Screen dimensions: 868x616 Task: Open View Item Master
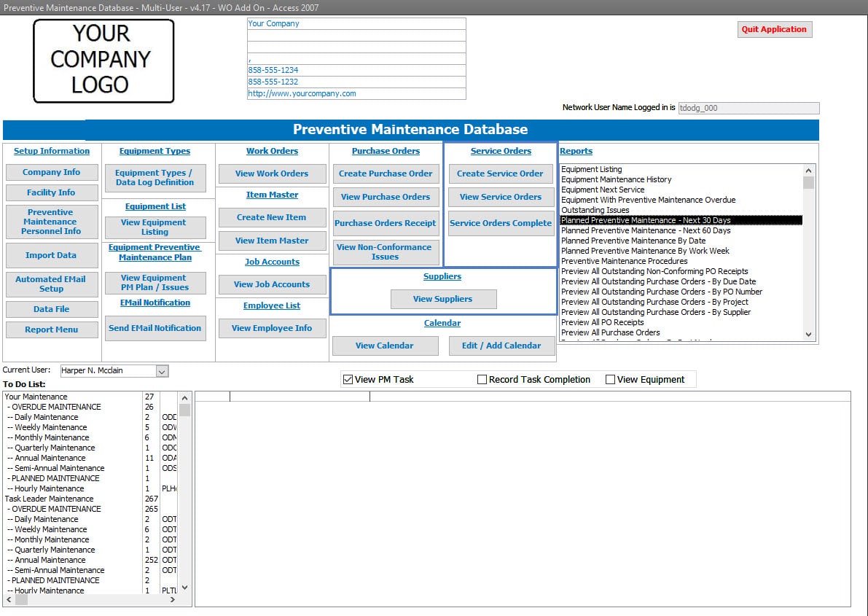click(x=272, y=241)
